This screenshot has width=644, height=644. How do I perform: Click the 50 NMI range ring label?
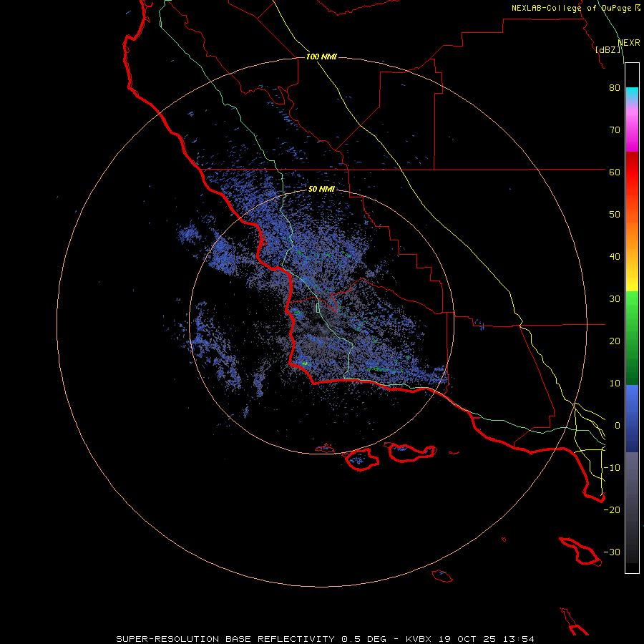pos(321,190)
